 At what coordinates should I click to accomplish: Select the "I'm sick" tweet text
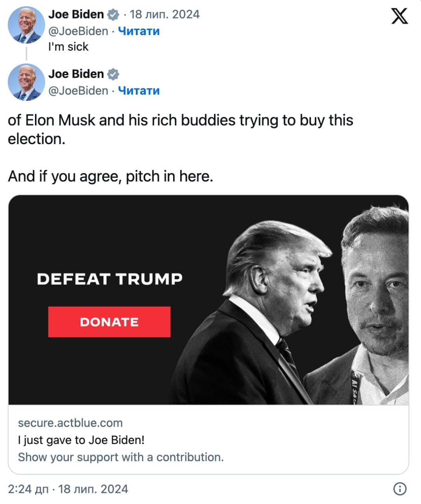coord(68,47)
